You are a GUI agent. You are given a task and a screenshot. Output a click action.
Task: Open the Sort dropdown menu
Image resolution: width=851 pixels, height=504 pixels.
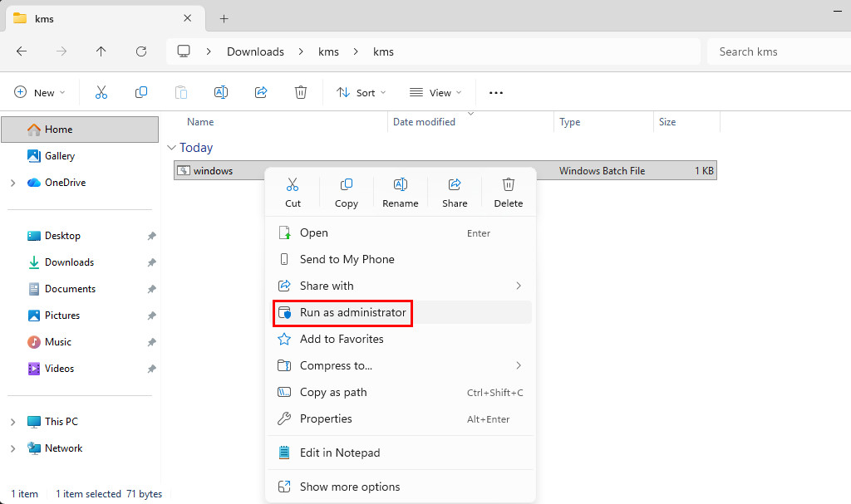point(362,92)
